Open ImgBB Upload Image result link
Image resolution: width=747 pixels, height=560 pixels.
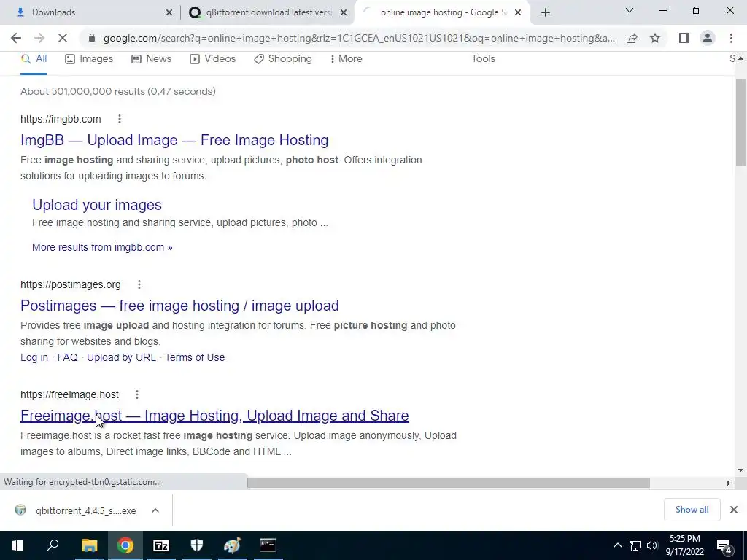[x=174, y=140]
